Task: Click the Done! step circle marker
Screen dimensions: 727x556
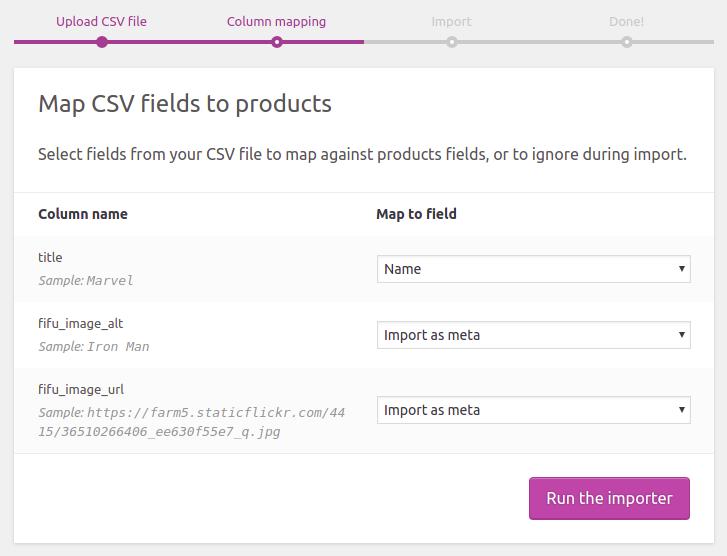Action: [626, 42]
